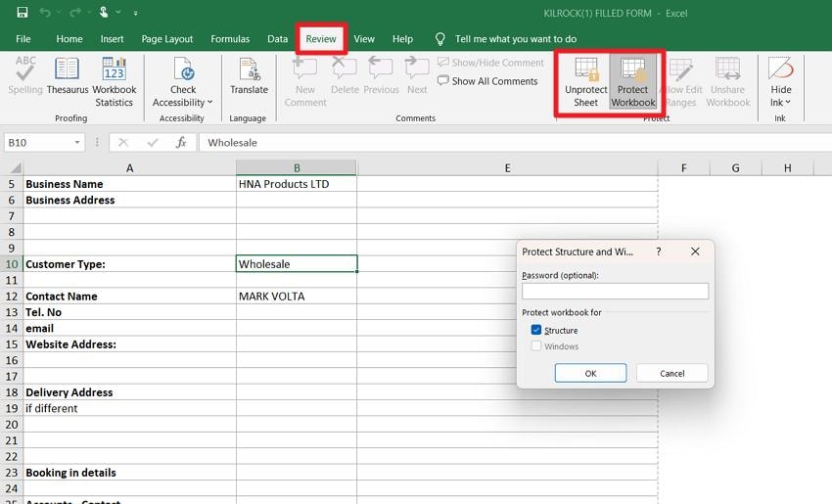
Task: Select row 10 header
Action: [12, 263]
